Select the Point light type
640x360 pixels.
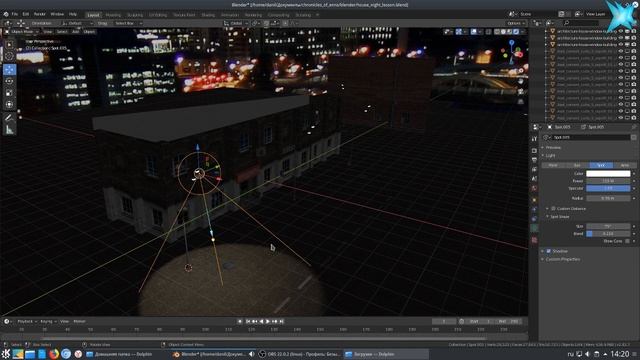coord(553,165)
